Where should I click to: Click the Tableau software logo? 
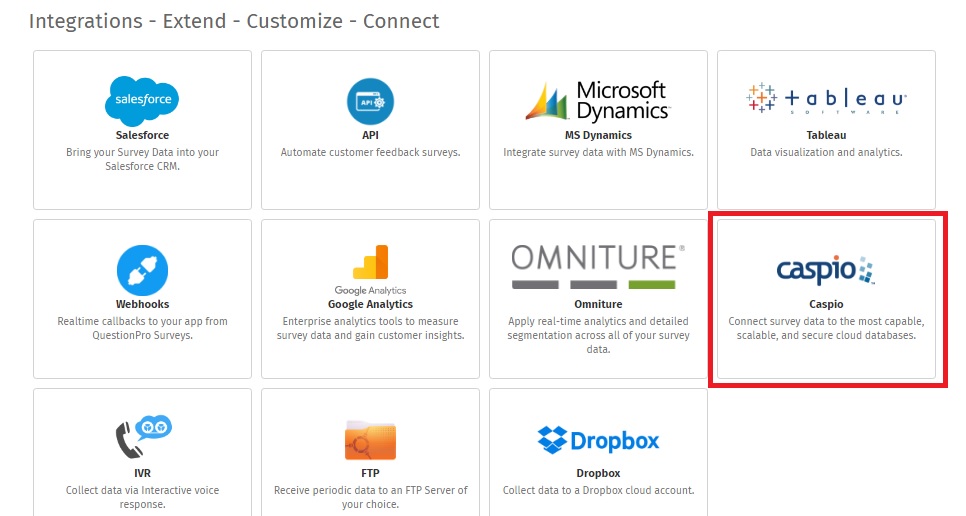(x=826, y=99)
